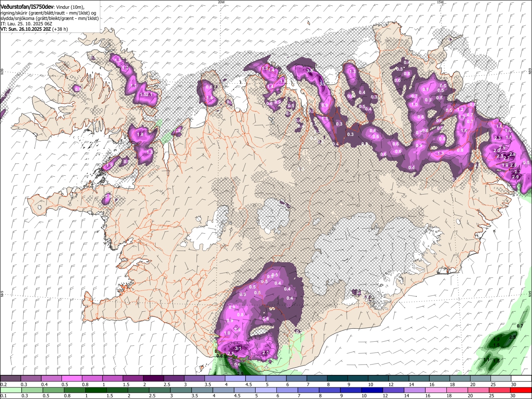Select the darkest purple upper swatch labeled 2
Image resolution: width=532 pixels, height=399 pixels.
point(153,379)
